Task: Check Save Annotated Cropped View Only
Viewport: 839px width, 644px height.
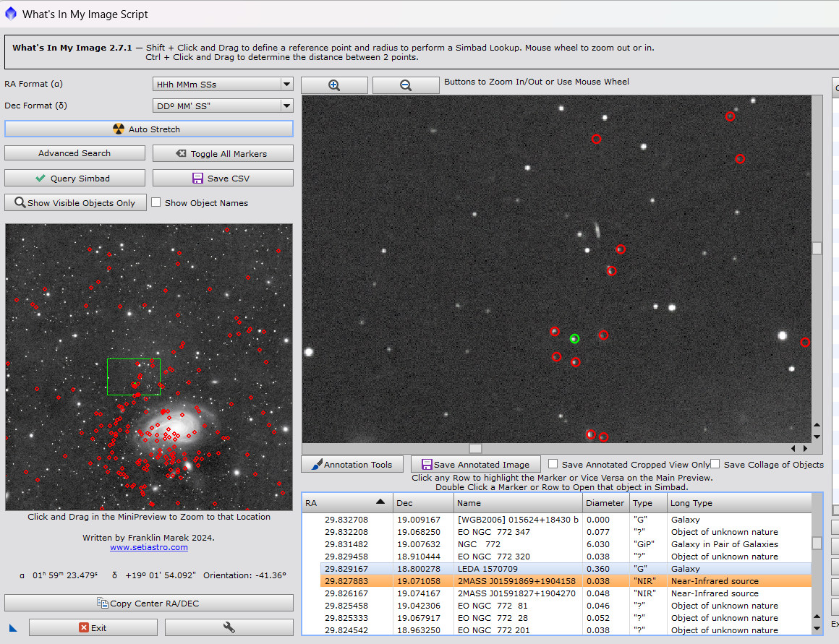Action: click(553, 464)
